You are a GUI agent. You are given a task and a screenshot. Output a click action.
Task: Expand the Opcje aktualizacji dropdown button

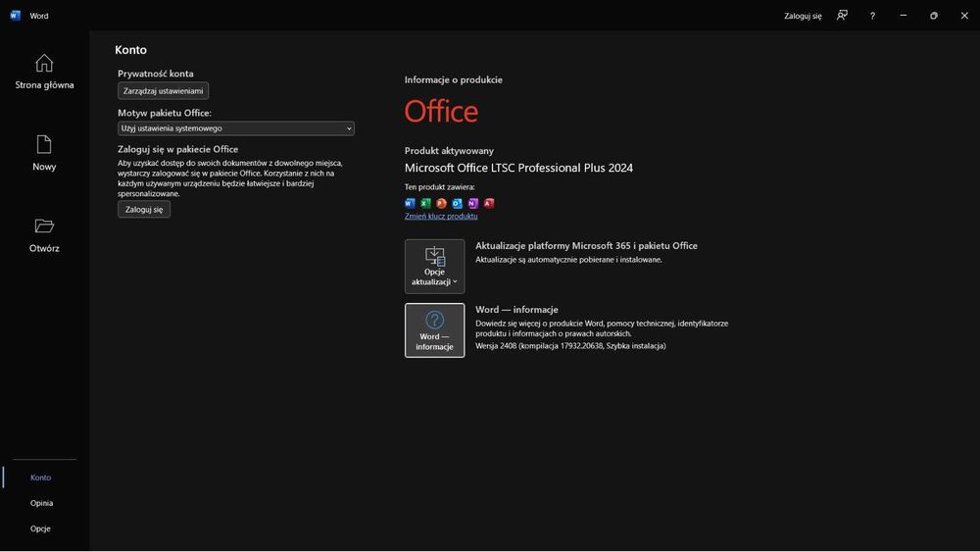434,267
